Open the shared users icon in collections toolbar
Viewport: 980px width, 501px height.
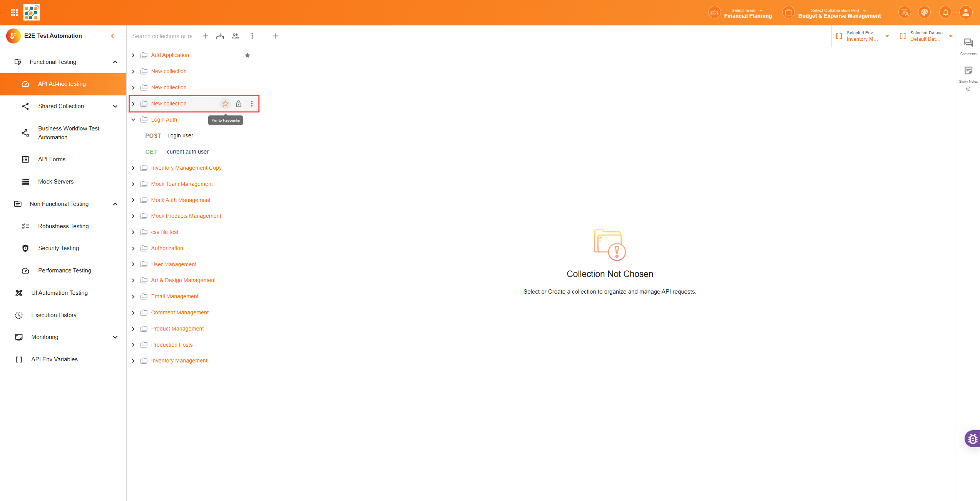235,36
